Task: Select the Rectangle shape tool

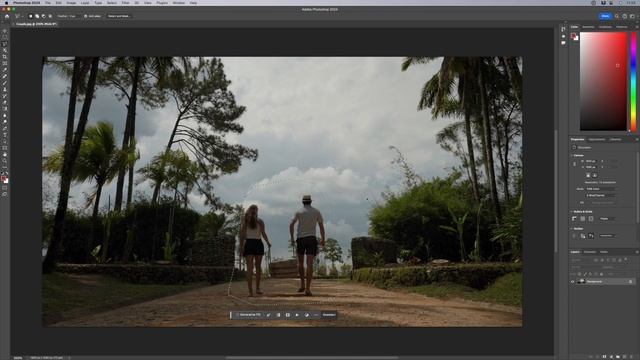Action: [5, 148]
